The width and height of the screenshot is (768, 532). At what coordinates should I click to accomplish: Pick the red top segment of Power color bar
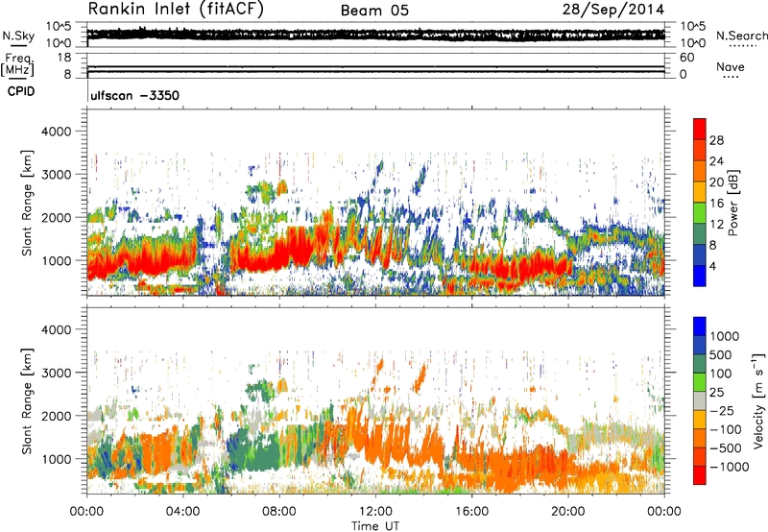coord(700,129)
